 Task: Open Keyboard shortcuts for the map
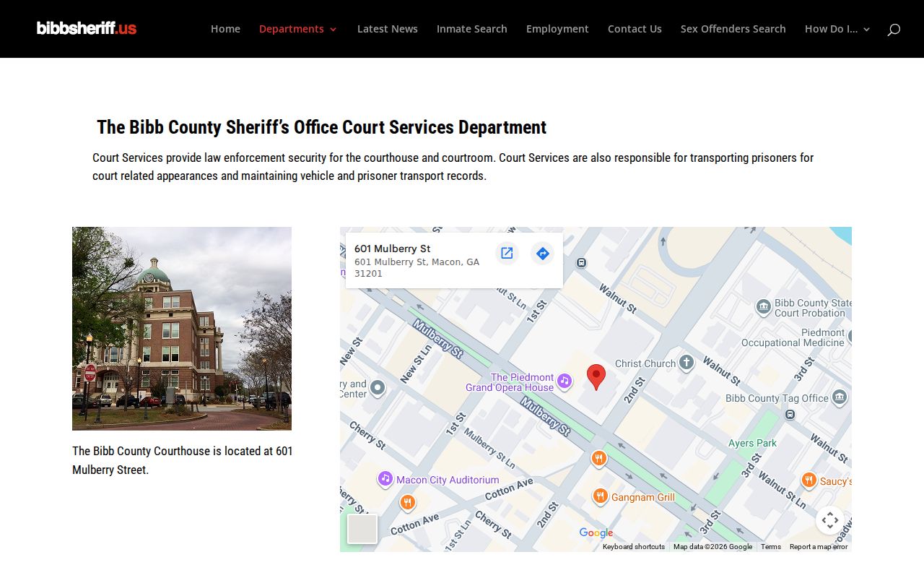[634, 547]
